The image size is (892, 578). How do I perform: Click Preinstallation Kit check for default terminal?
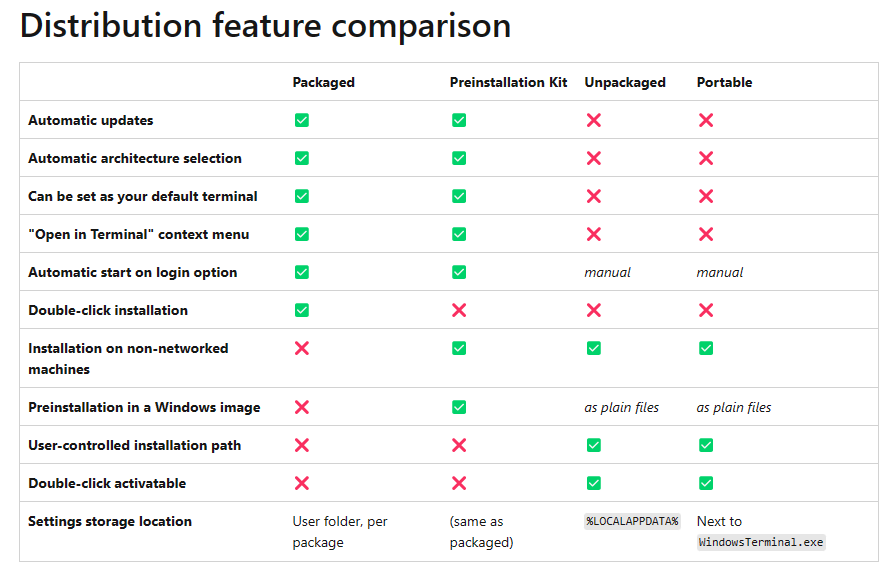(x=459, y=196)
